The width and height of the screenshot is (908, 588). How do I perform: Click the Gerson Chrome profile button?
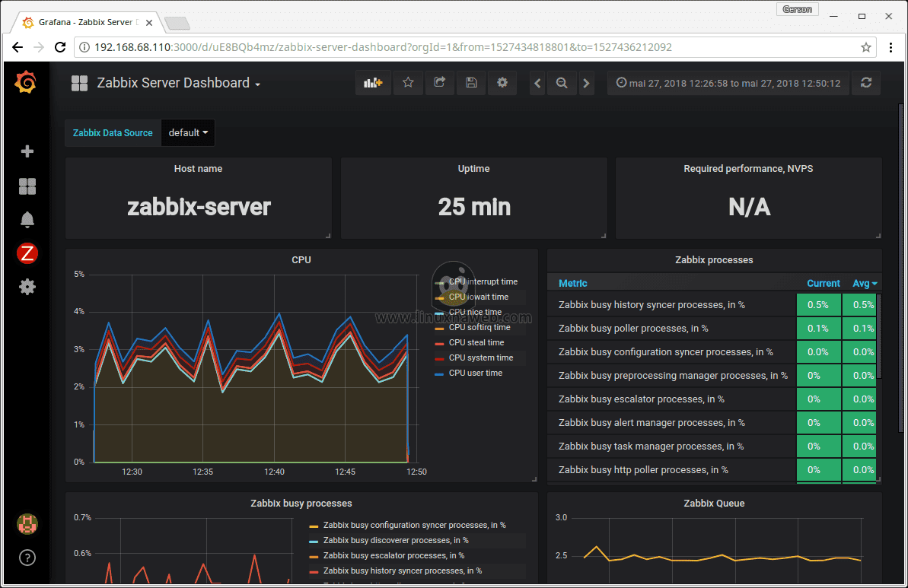pos(798,9)
